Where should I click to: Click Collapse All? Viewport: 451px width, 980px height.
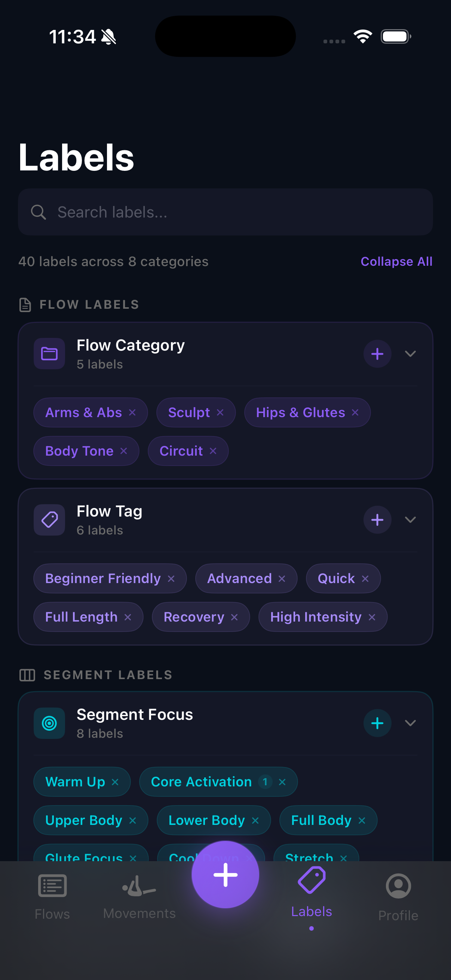396,261
